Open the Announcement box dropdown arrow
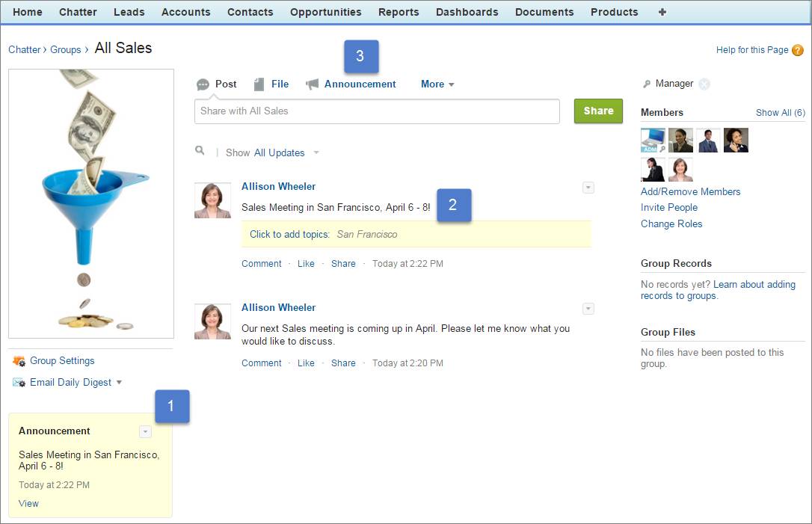This screenshot has width=812, height=524. tap(146, 431)
